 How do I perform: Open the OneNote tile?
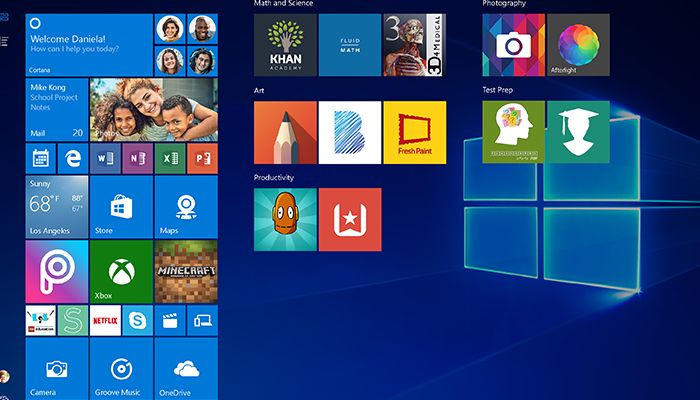pyautogui.click(x=138, y=158)
